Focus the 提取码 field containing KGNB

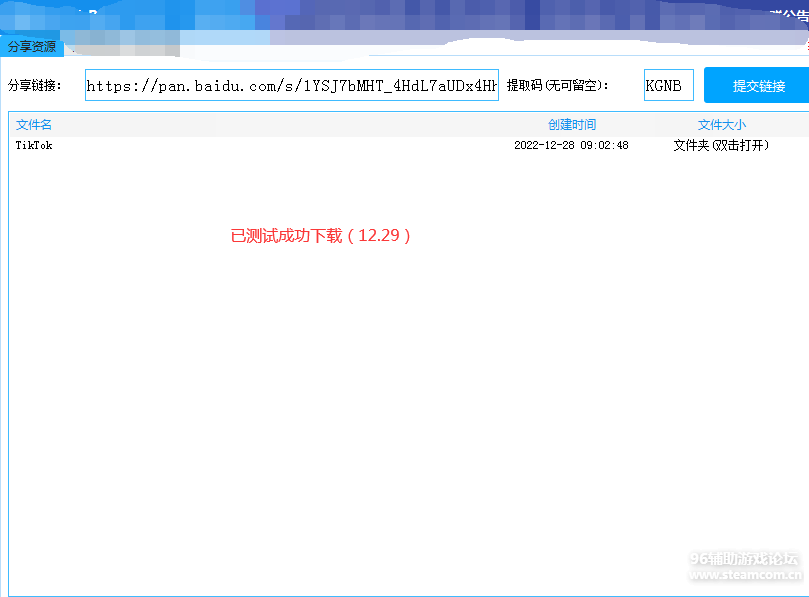coord(668,86)
